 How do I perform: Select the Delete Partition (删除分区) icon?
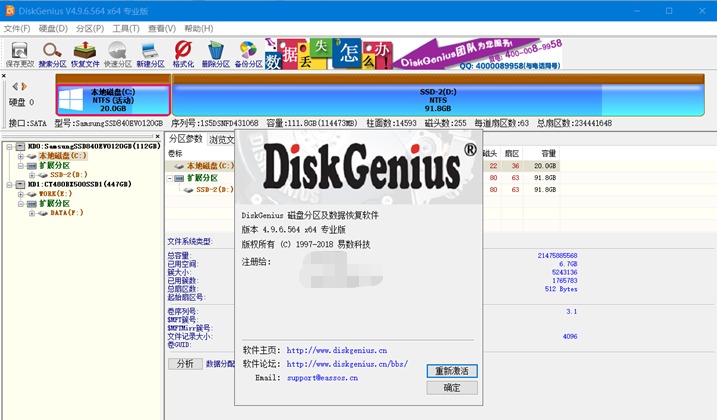click(215, 54)
